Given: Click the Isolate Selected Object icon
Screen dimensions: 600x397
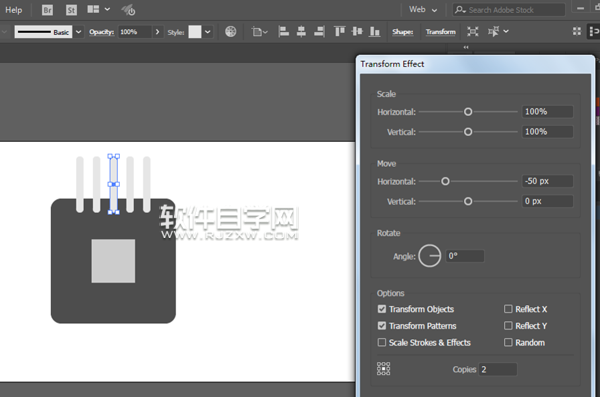Looking at the screenshot, I should [473, 31].
